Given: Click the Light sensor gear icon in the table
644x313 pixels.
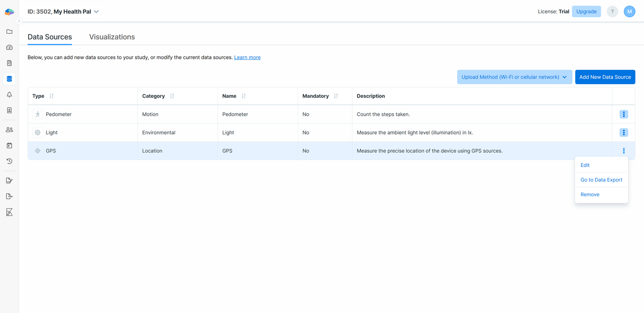Looking at the screenshot, I should [38, 132].
